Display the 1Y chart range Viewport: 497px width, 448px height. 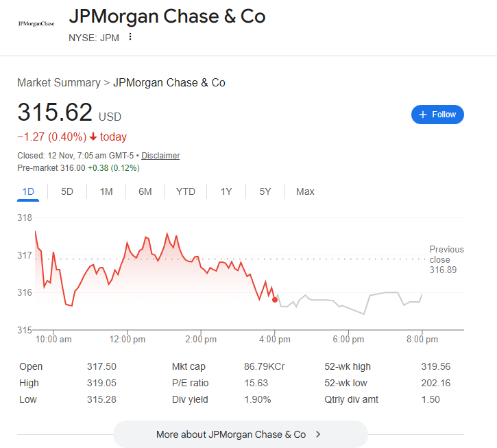226,191
